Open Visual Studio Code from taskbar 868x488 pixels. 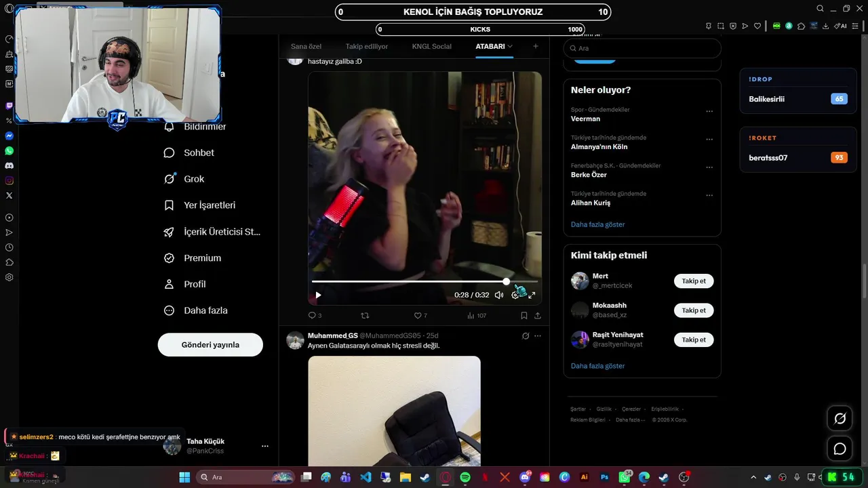pyautogui.click(x=366, y=477)
